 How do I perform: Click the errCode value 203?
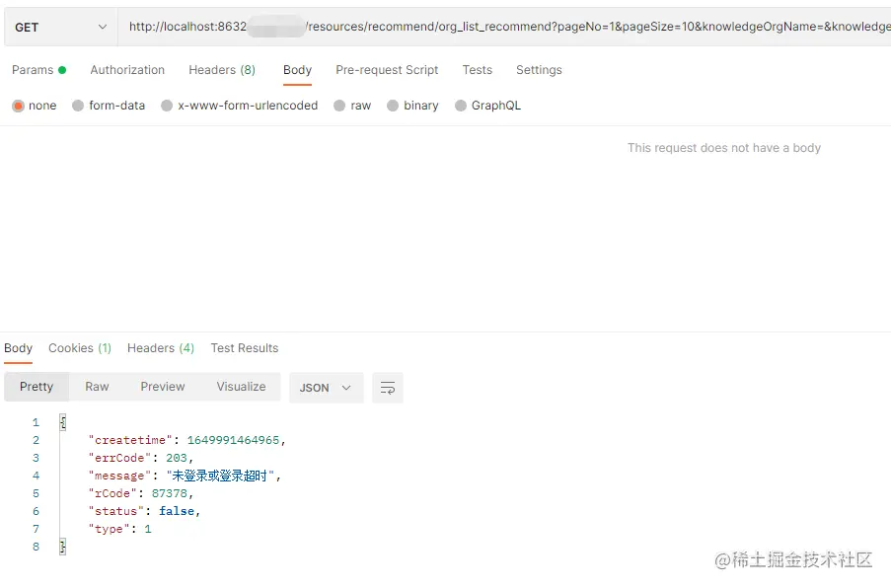[x=177, y=458]
